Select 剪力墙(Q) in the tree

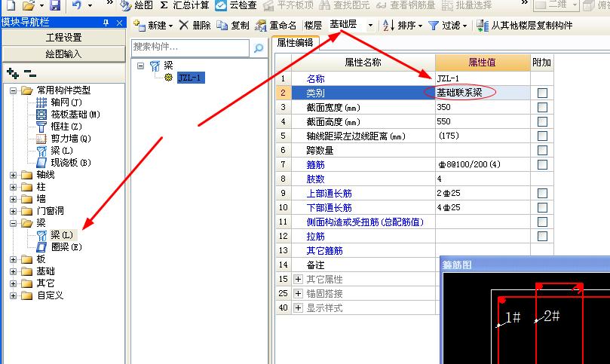point(63,139)
